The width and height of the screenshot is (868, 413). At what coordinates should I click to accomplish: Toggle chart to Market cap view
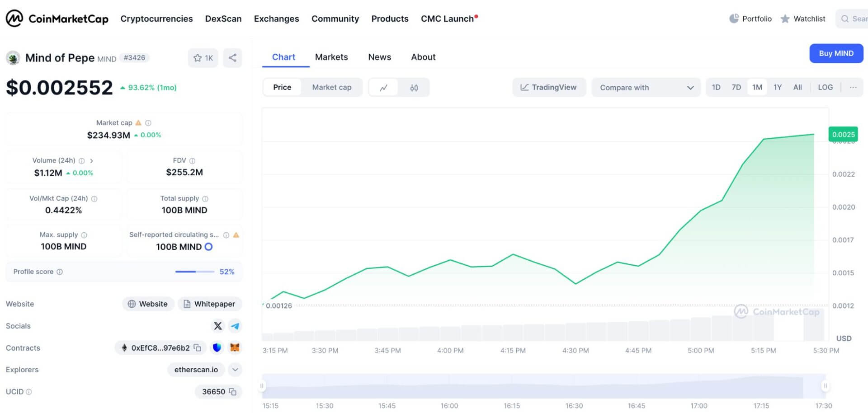click(x=331, y=87)
